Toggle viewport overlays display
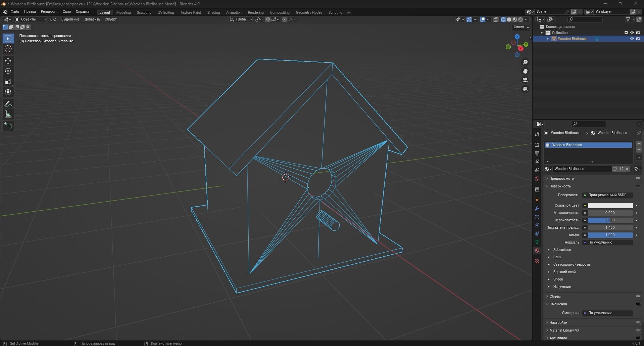 (x=483, y=19)
